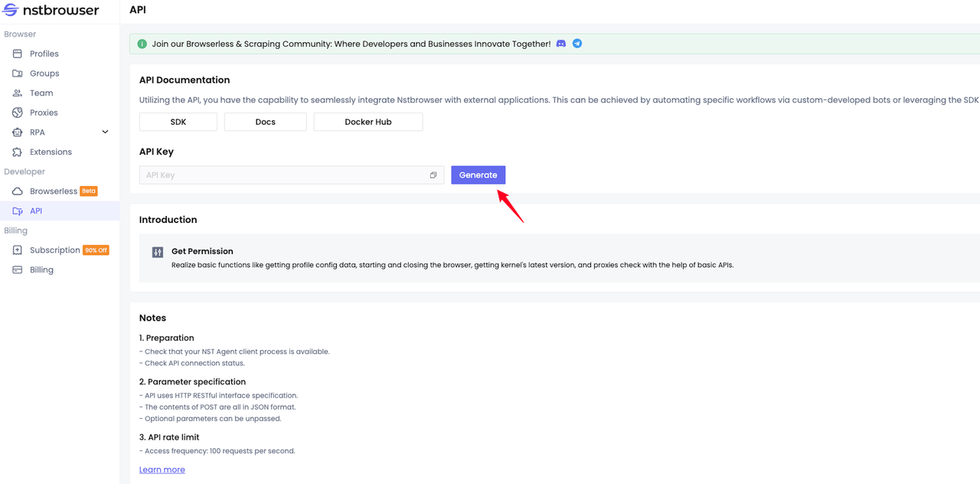Open the Discord community icon link
The height and width of the screenshot is (484, 980).
561,44
